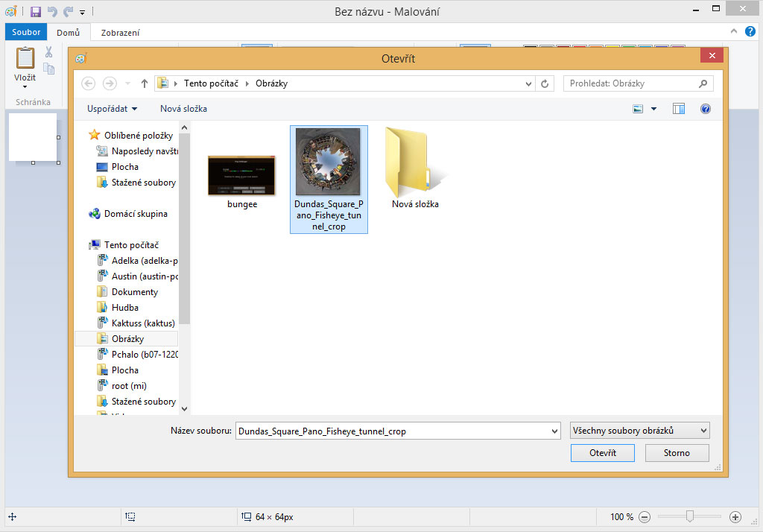The height and width of the screenshot is (532, 763).
Task: Open recent locations dropdown arrow
Action: [x=128, y=83]
